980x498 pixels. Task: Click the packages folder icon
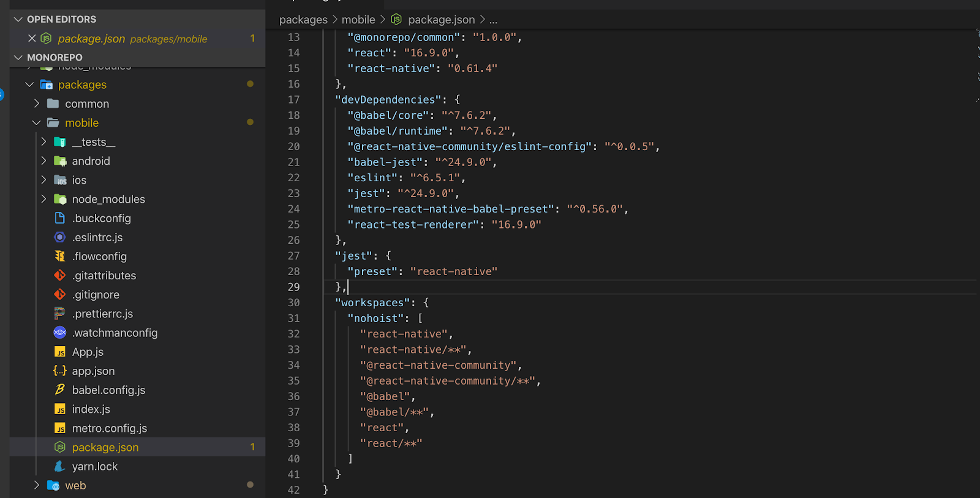pyautogui.click(x=46, y=85)
